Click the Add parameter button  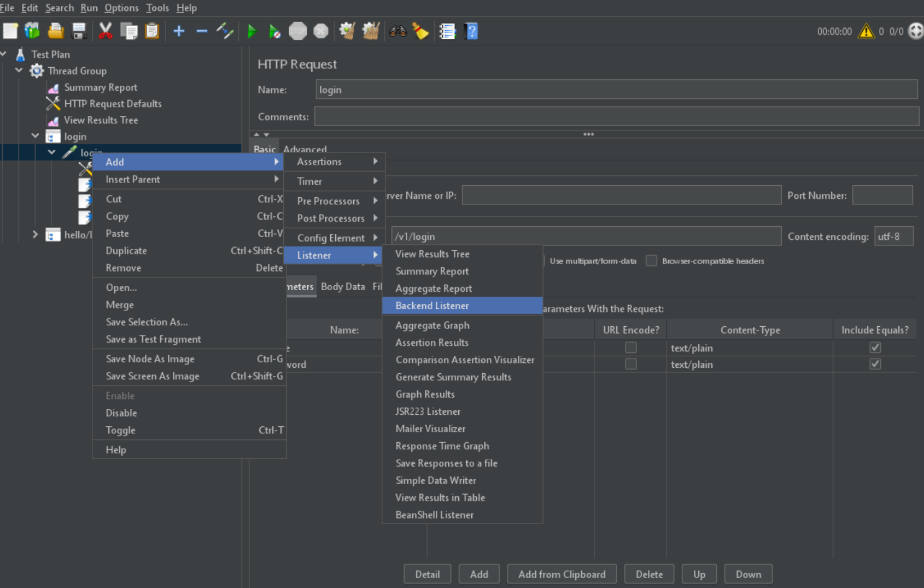479,574
